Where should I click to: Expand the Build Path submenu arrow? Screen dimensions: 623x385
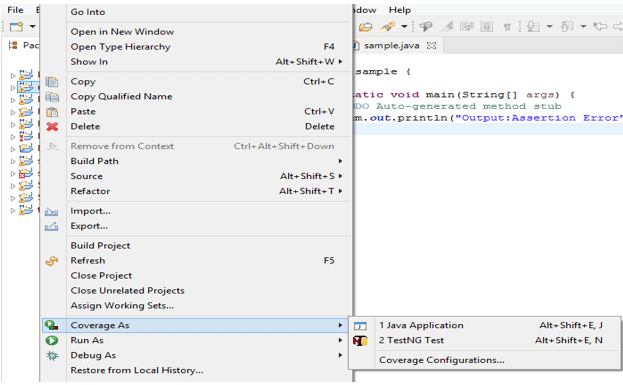click(x=340, y=161)
